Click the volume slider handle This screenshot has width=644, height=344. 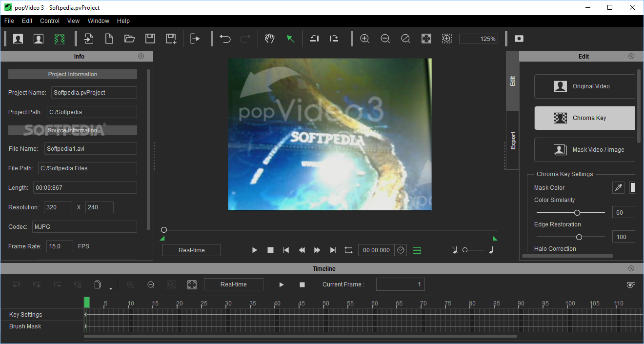coord(465,250)
